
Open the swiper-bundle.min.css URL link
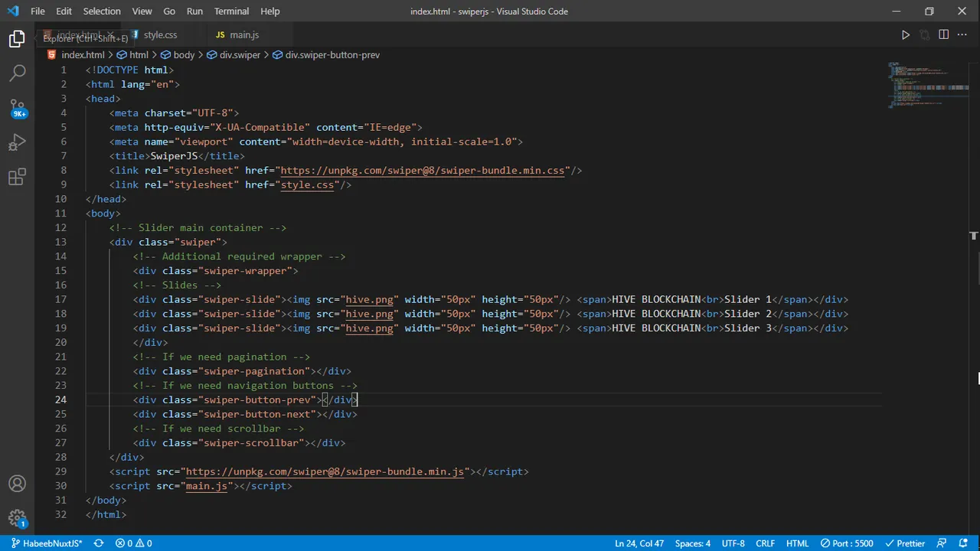(423, 171)
